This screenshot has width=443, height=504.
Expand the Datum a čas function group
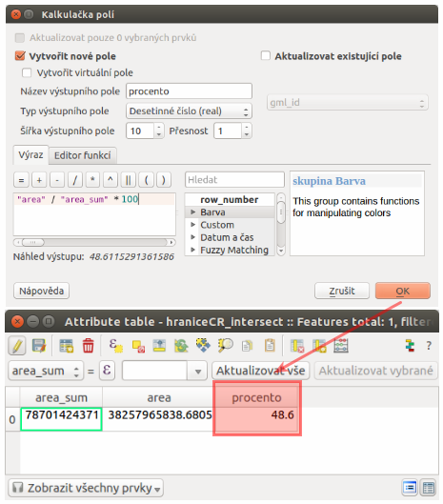pos(192,237)
